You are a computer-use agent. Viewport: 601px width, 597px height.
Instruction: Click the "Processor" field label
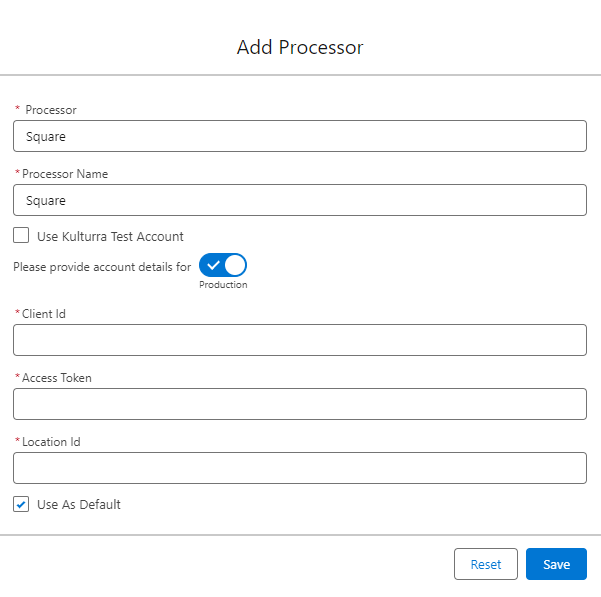pos(51,110)
